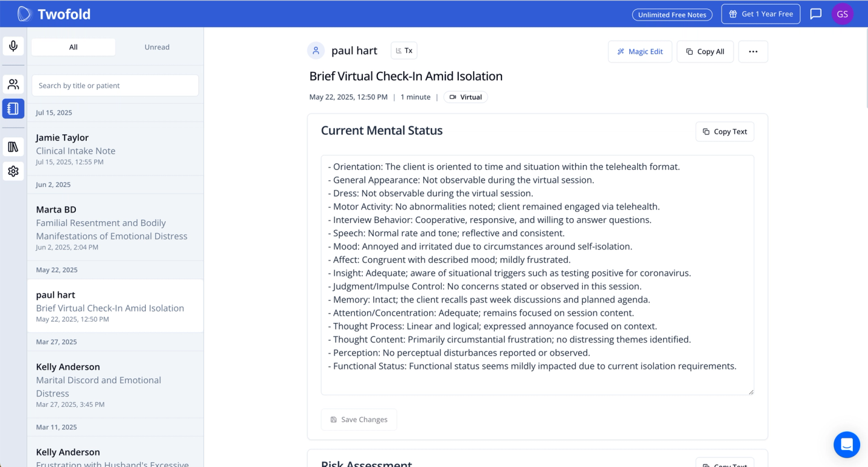The image size is (868, 467).
Task: Focus the Search by title or patient field
Action: (115, 86)
